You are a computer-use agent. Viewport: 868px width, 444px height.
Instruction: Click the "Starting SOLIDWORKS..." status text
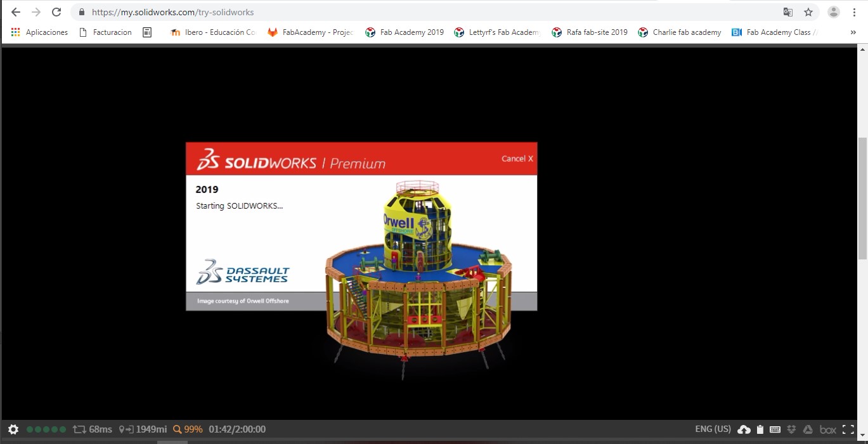[239, 206]
